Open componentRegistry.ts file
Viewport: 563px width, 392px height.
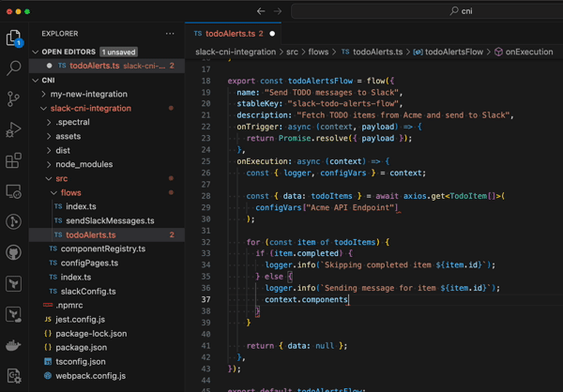coord(107,249)
